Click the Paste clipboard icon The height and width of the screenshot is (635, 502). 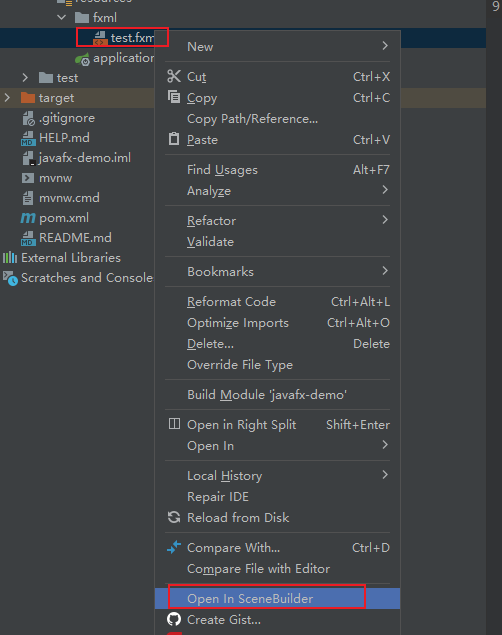(174, 139)
